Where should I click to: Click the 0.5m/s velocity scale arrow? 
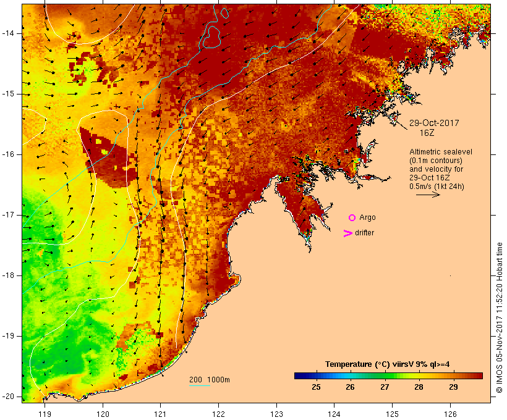pos(428,195)
